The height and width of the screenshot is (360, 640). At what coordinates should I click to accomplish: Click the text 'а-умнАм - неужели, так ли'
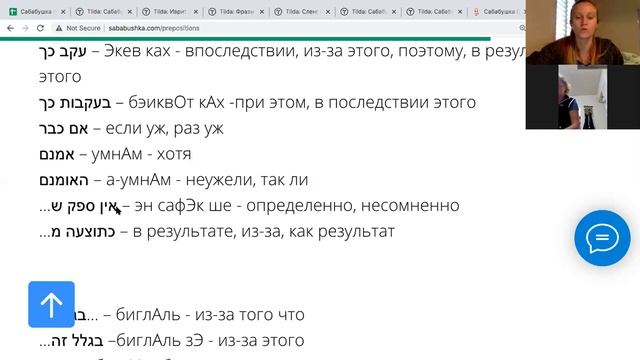[207, 180]
